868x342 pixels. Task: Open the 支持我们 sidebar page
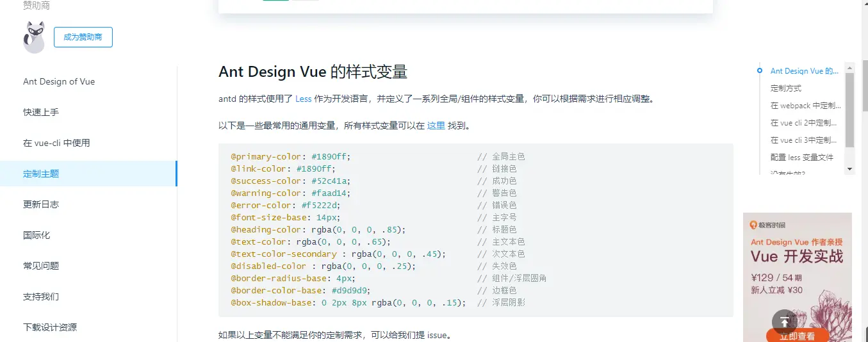click(41, 297)
